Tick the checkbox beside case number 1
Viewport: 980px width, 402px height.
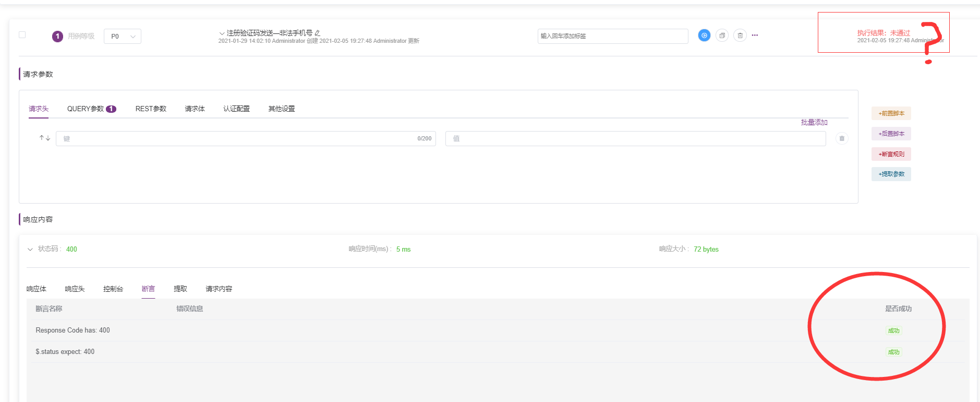(22, 34)
